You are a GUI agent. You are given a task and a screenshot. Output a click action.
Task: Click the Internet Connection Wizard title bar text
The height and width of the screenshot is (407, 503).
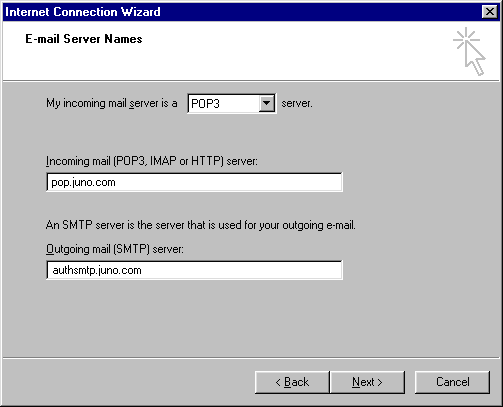83,12
